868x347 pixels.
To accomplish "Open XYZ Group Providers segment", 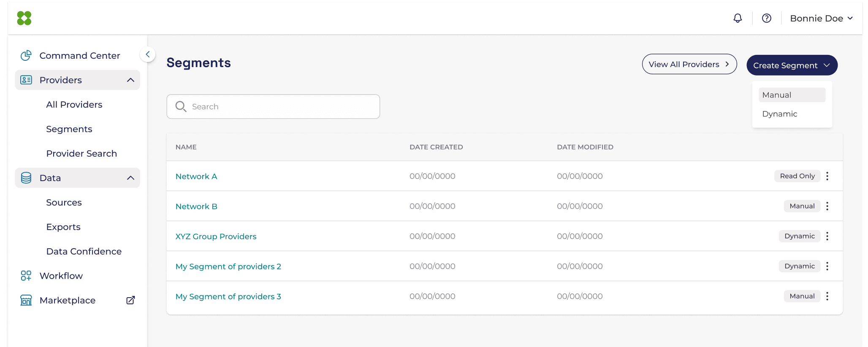I will tap(216, 236).
